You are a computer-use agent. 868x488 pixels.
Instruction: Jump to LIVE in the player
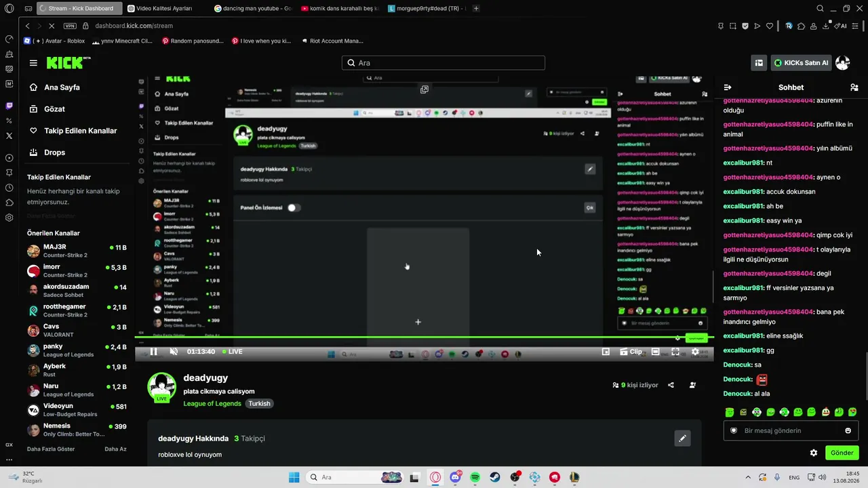[232, 352]
